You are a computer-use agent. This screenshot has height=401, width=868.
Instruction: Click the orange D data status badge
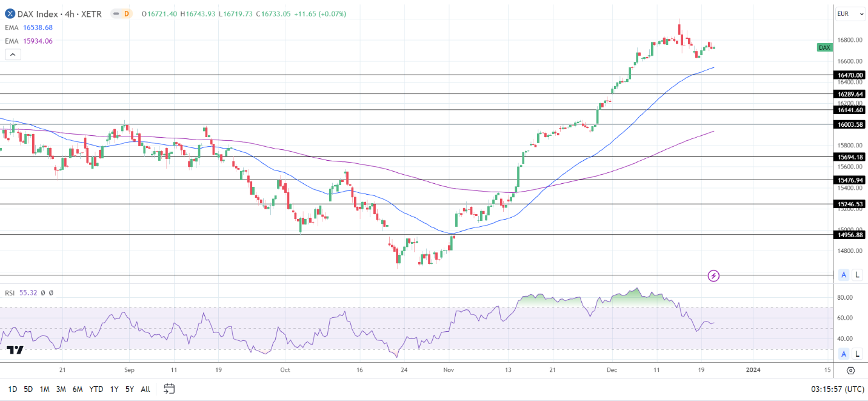coord(126,13)
